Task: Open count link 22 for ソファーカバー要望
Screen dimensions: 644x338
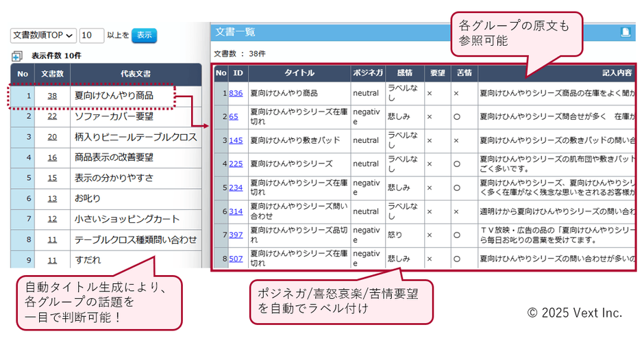Action: pos(52,116)
